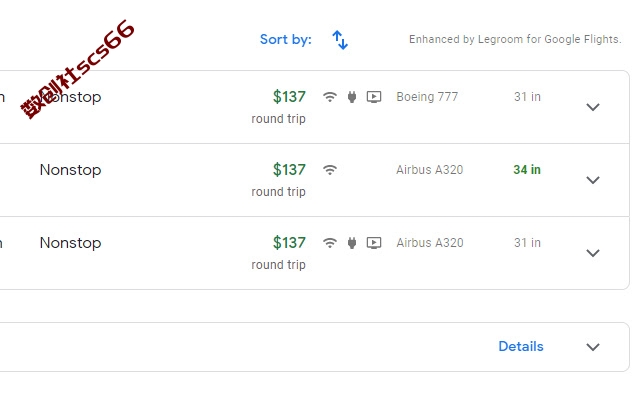640x400 pixels.
Task: Expand the Details section chevron
Action: tap(593, 347)
